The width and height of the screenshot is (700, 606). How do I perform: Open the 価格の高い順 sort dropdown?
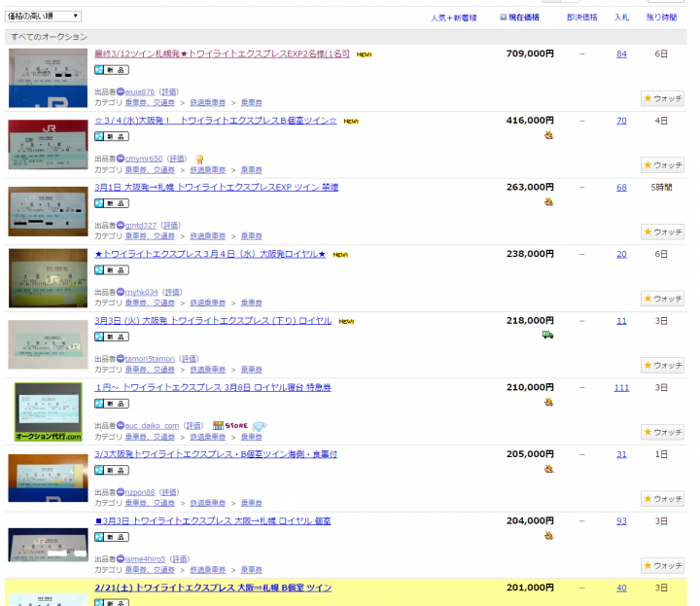(x=43, y=17)
